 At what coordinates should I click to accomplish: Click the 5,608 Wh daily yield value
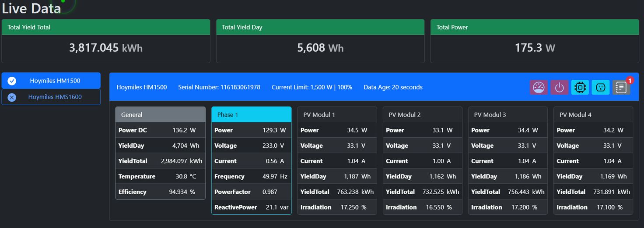pyautogui.click(x=320, y=48)
